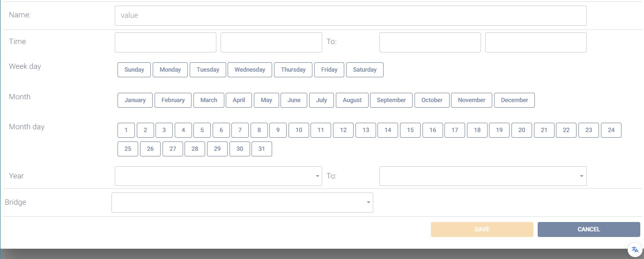The image size is (644, 259).
Task: Click first Time To input box
Action: pyautogui.click(x=430, y=42)
